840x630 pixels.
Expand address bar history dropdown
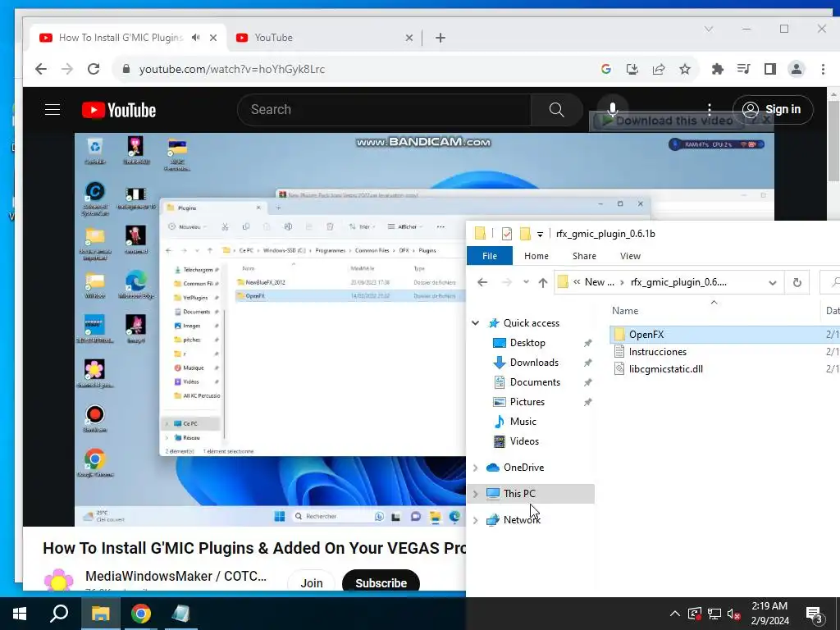pos(773,282)
